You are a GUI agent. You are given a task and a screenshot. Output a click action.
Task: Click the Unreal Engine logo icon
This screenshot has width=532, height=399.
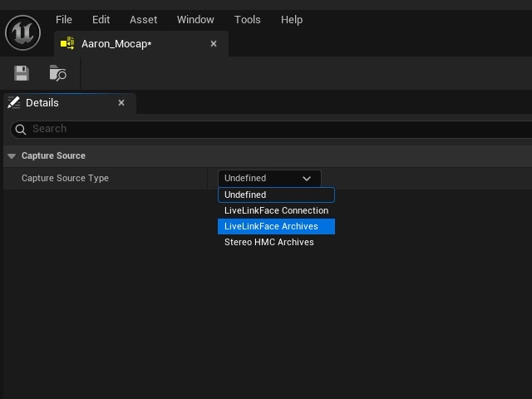point(22,32)
